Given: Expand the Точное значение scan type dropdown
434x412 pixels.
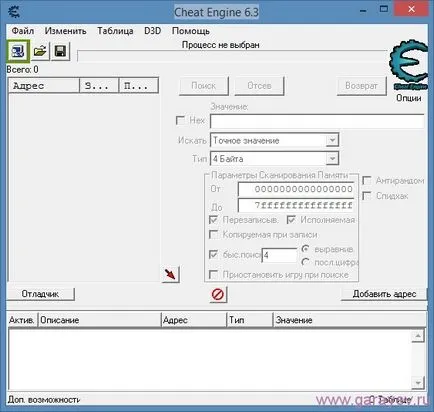Looking at the screenshot, I should (332, 140).
